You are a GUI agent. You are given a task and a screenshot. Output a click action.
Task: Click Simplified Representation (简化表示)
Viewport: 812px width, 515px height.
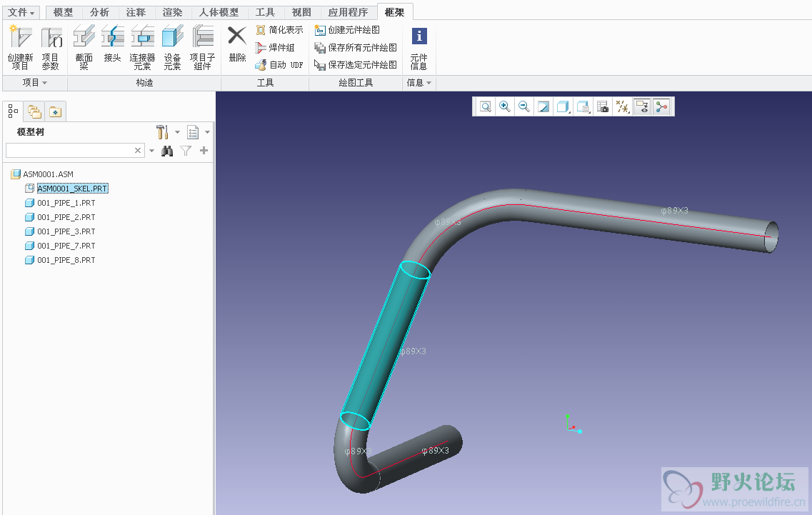tap(280, 30)
